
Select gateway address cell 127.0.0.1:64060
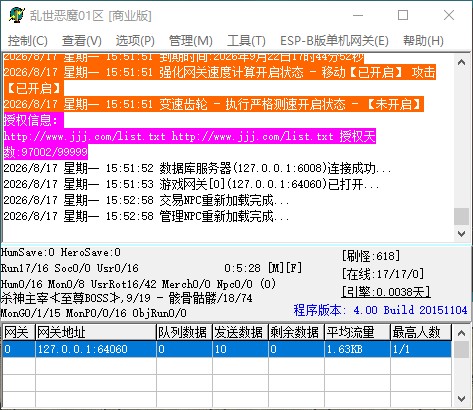click(96, 349)
